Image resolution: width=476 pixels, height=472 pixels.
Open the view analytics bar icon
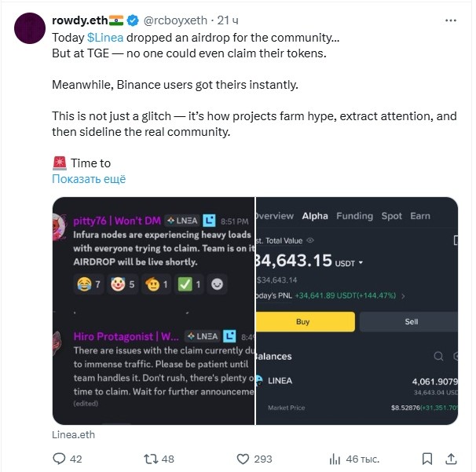[x=335, y=459]
